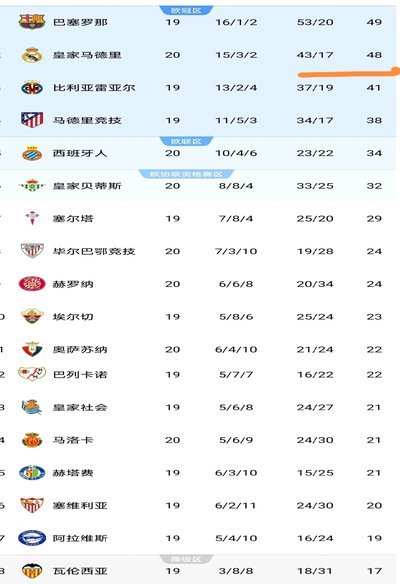The width and height of the screenshot is (400, 584).
Task: Click the 欧联区 zone label
Action: [186, 141]
